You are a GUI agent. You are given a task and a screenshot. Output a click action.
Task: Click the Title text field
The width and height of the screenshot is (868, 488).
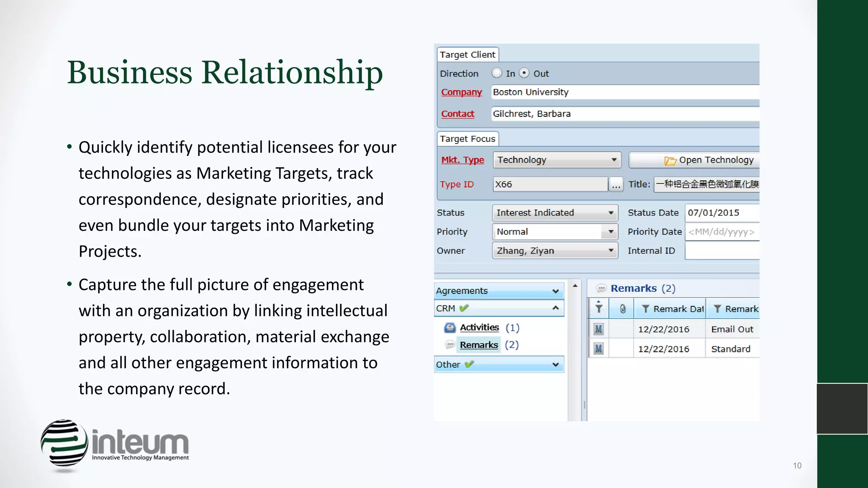pos(707,184)
